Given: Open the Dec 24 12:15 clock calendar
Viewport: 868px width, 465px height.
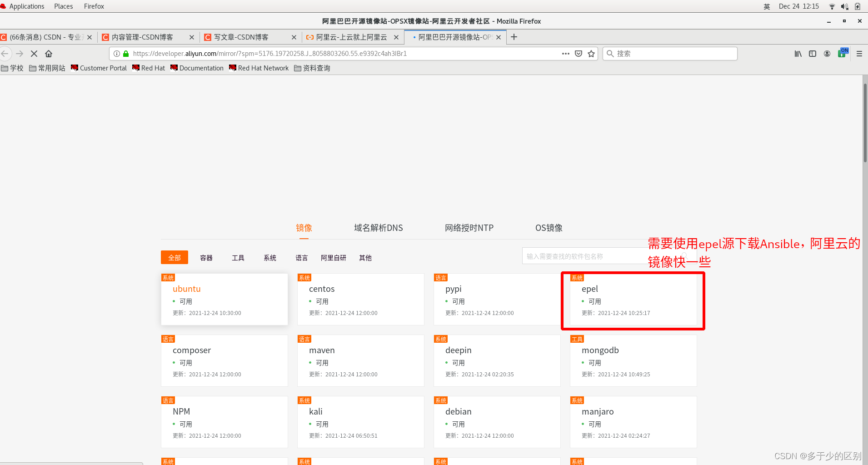Looking at the screenshot, I should (x=799, y=6).
